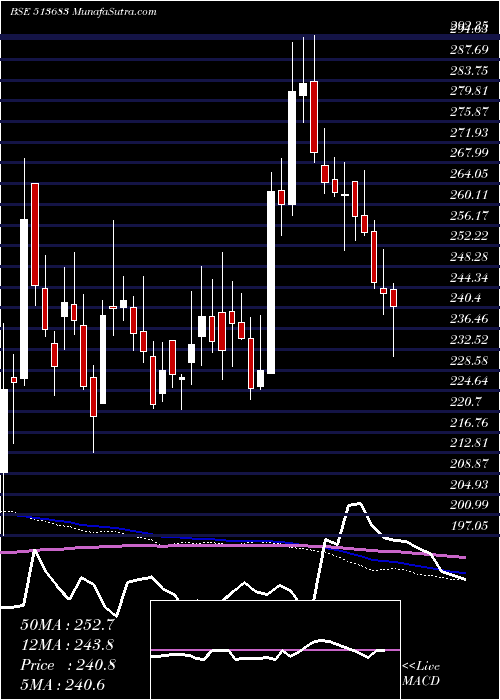This screenshot has height=700, width=500.
Task: Click the 220.7 price label
Action: 466,402
